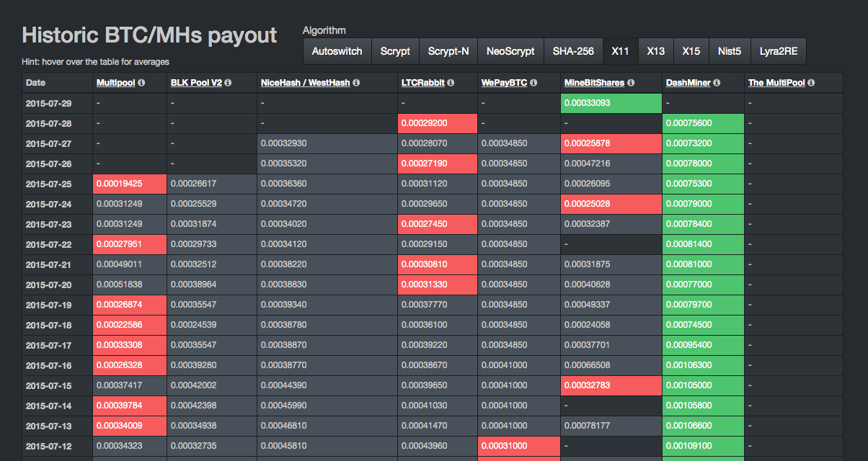The height and width of the screenshot is (461, 868).
Task: Click the red cell 0.00025028
Action: point(611,204)
